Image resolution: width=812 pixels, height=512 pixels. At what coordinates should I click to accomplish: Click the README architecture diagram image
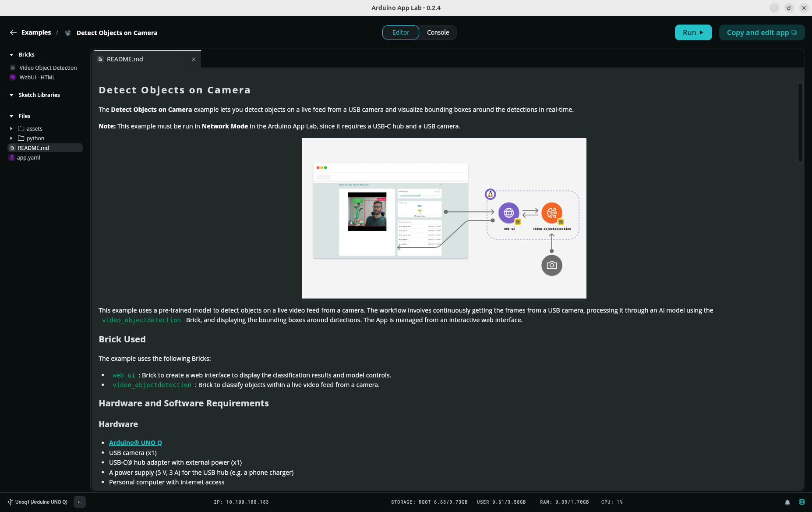click(444, 218)
